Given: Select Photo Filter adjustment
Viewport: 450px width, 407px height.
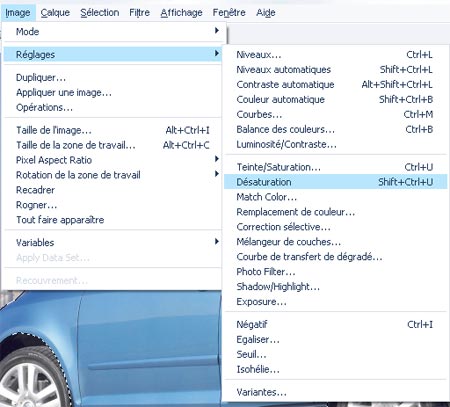Looking at the screenshot, I should click(335, 272).
